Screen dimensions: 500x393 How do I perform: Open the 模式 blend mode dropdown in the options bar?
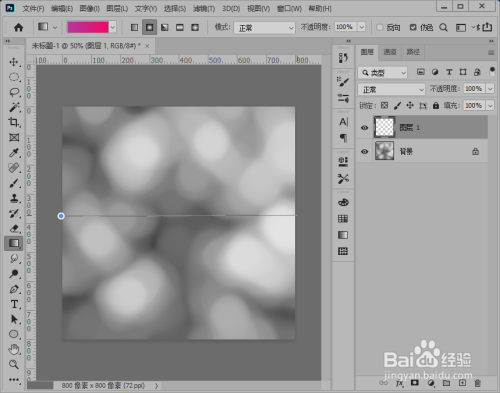(264, 28)
